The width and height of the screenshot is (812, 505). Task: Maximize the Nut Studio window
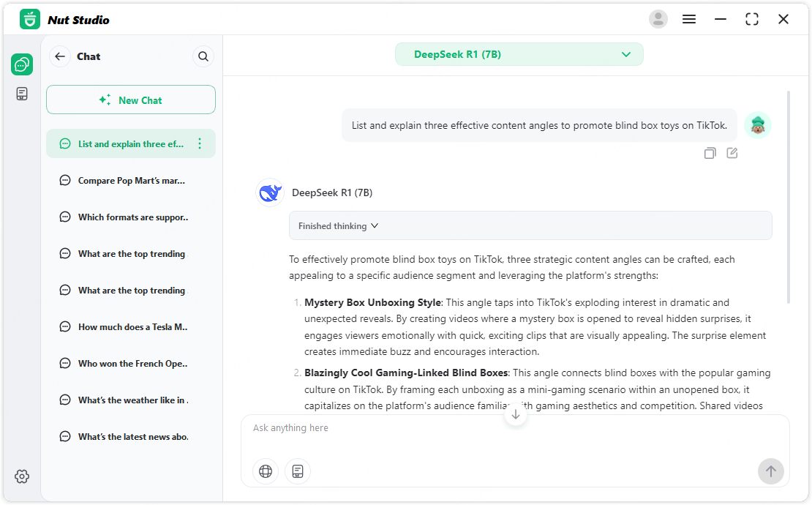click(752, 19)
